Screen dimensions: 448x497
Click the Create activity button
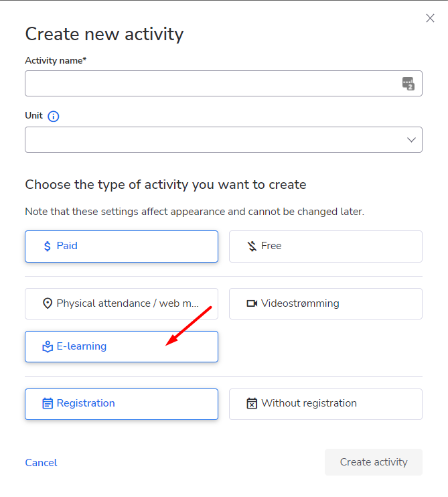pyautogui.click(x=374, y=462)
